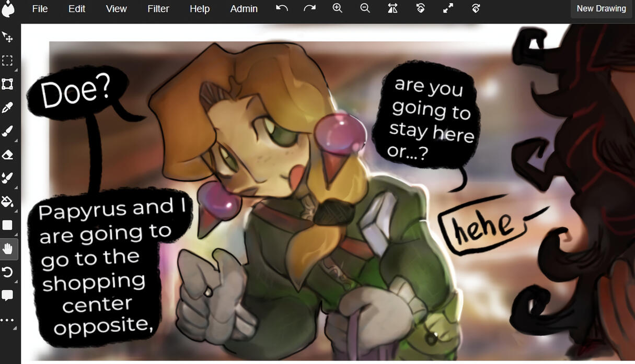Select the Hand pan tool
Viewport: 635px width, 364px height.
[x=7, y=249]
